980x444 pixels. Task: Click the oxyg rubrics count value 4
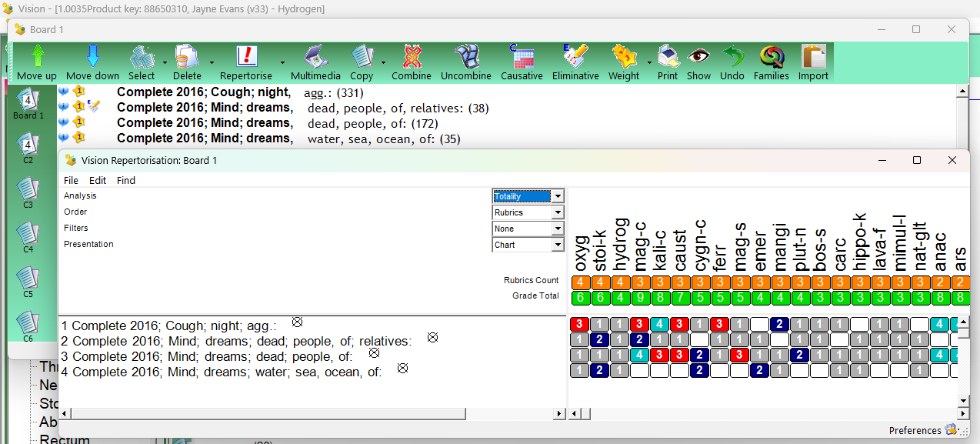pyautogui.click(x=580, y=282)
